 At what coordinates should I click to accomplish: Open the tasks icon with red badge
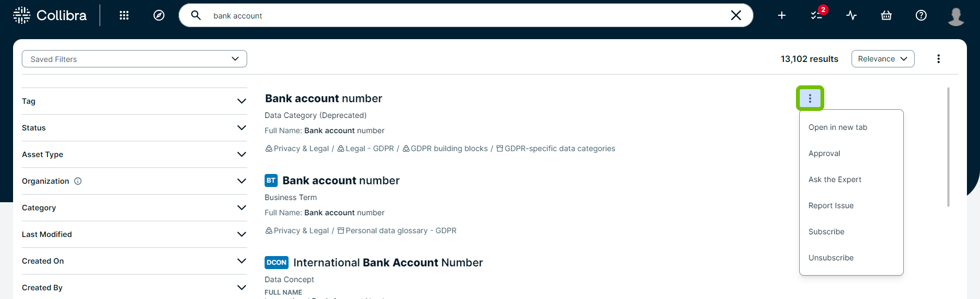point(817,15)
